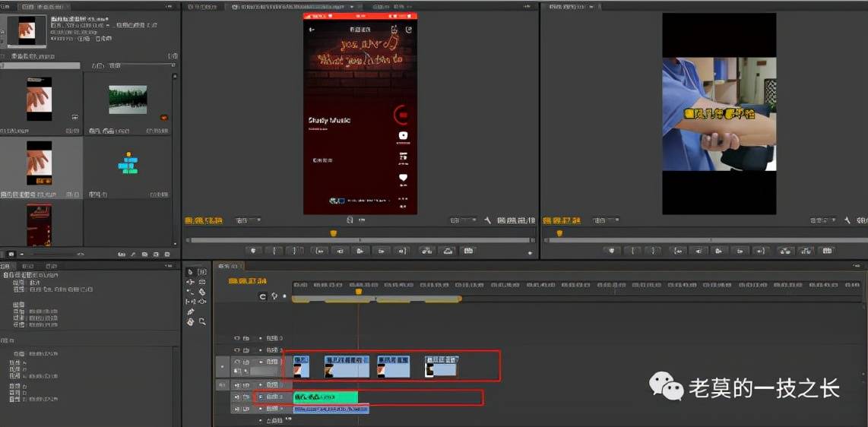Select the Slip tool
Screen dimensions: 868x427
tap(190, 302)
